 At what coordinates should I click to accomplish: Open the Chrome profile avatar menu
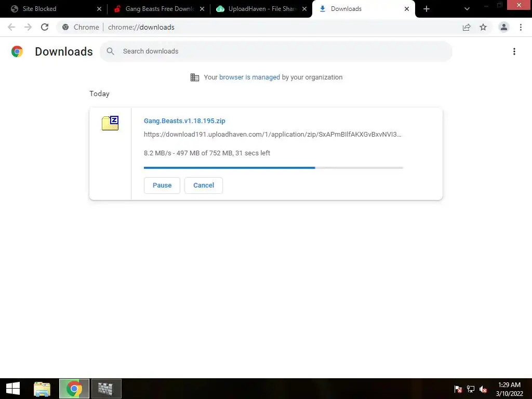click(504, 27)
